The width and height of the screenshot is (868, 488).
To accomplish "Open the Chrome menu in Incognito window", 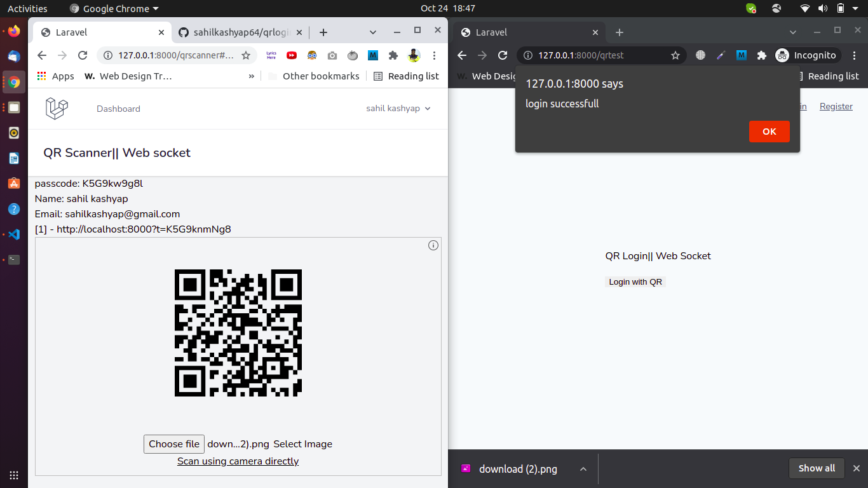I will coord(855,55).
